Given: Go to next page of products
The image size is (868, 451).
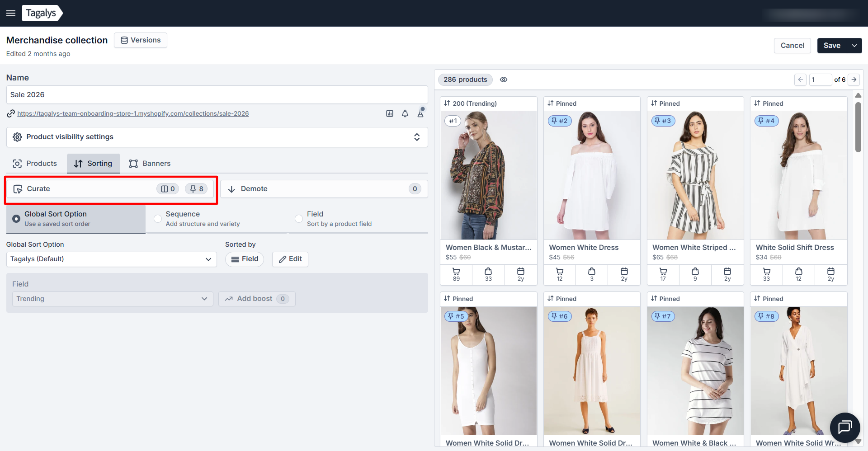Looking at the screenshot, I should 854,80.
